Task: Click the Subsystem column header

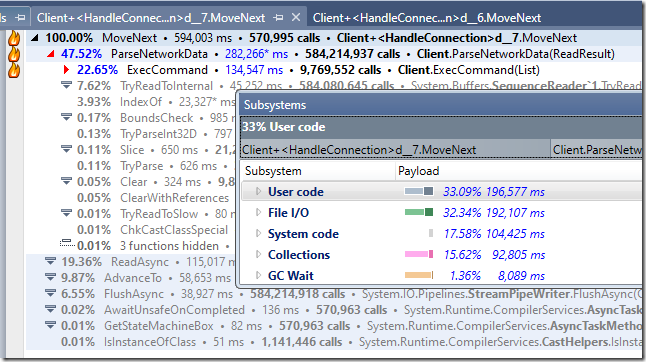Action: click(x=318, y=171)
